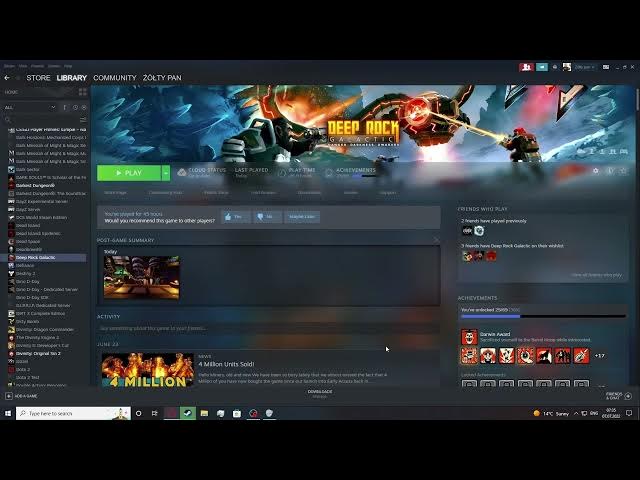This screenshot has height=480, width=640.
Task: Click the green PLAY button
Action: point(129,173)
